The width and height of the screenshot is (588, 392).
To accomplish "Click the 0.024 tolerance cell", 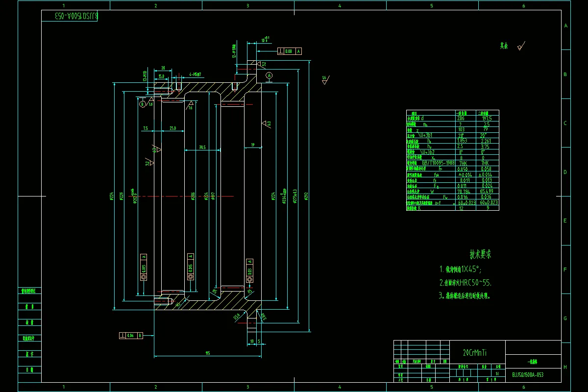I will pos(487,186).
